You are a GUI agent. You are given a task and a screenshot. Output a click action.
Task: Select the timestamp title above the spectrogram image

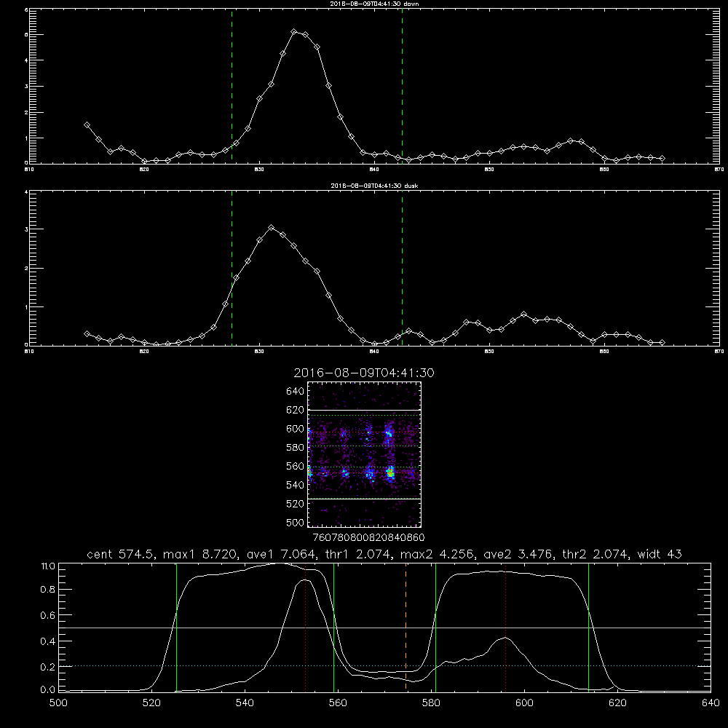click(364, 373)
